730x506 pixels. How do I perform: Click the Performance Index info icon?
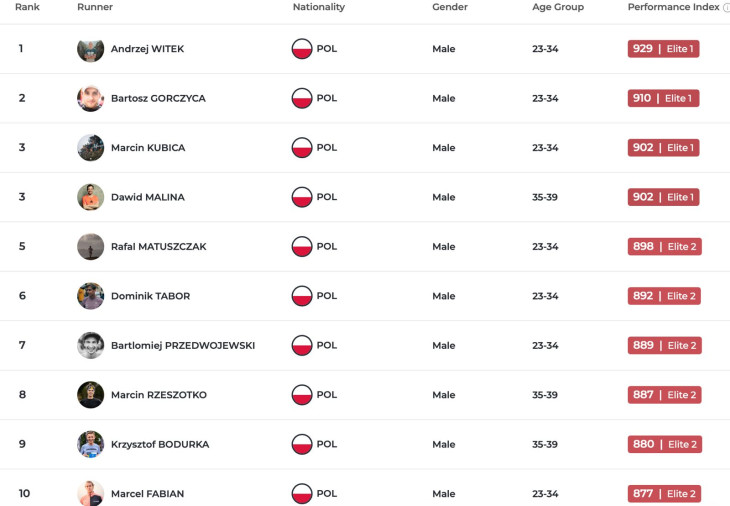[726, 7]
